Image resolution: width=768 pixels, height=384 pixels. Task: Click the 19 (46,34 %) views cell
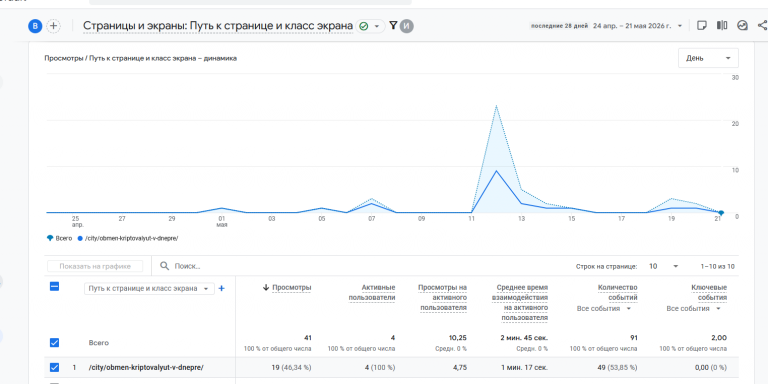pos(291,367)
